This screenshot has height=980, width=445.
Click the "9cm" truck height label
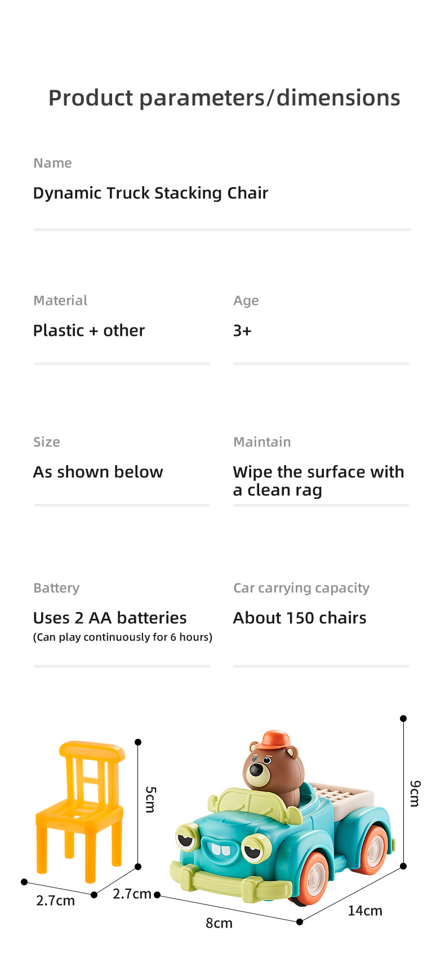pyautogui.click(x=415, y=793)
